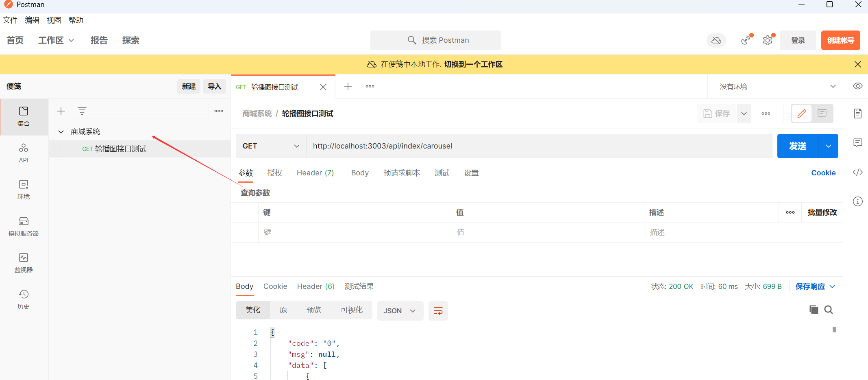Toggle word wrap in response body
This screenshot has width=868, height=380.
pos(438,311)
